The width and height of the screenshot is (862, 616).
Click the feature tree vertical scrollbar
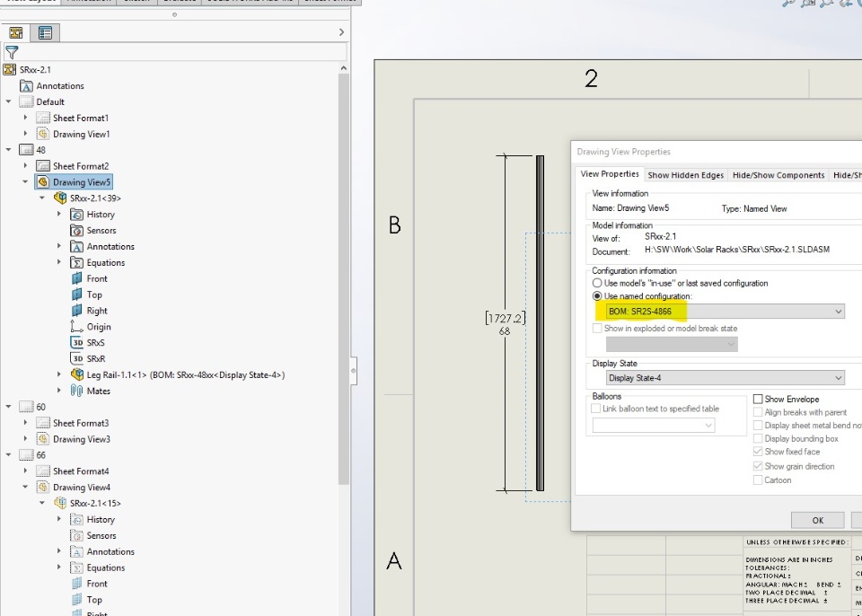click(x=344, y=278)
